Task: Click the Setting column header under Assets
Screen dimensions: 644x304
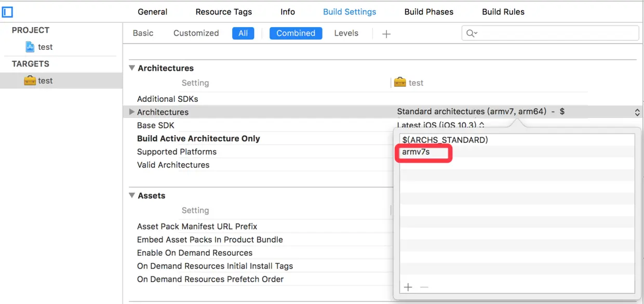Action: click(x=195, y=210)
